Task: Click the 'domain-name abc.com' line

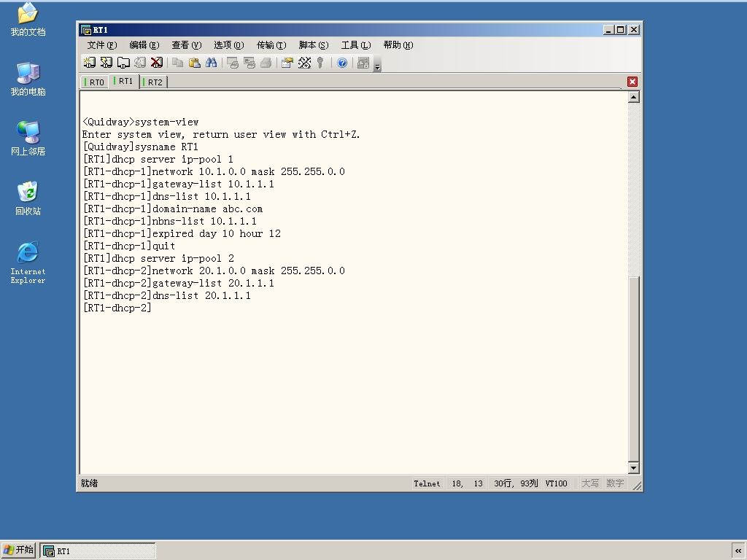Action: pyautogui.click(x=172, y=209)
